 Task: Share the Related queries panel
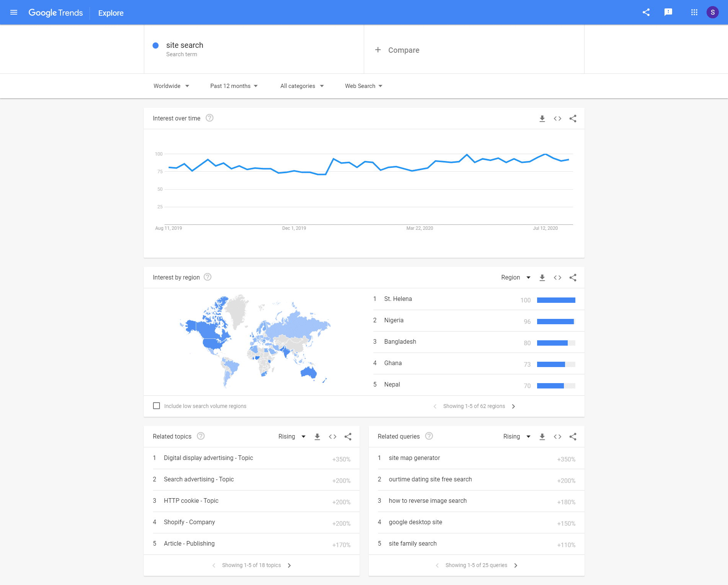coord(572,436)
